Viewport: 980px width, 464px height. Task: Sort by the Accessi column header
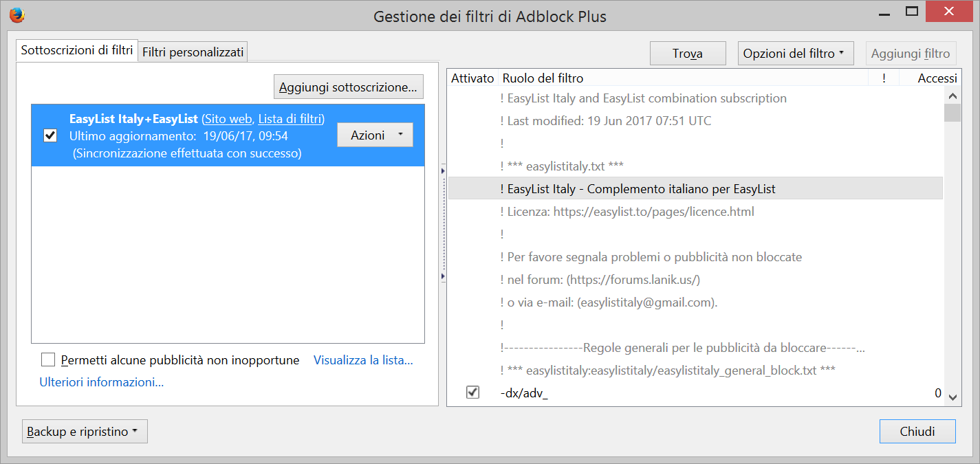coord(929,78)
